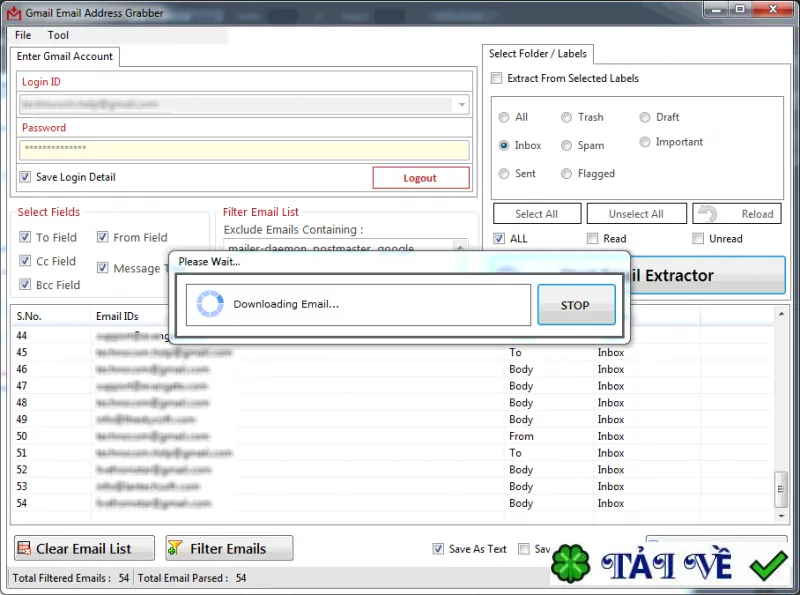Open the Tool menu
This screenshot has height=595, width=800.
click(x=58, y=35)
